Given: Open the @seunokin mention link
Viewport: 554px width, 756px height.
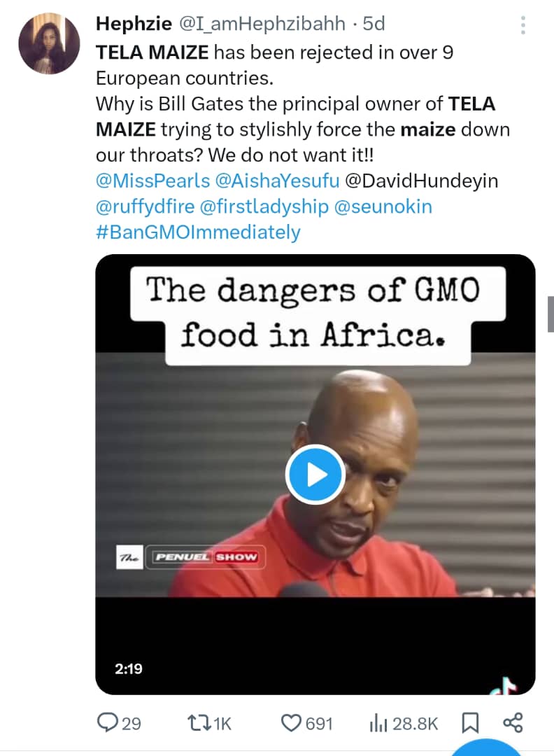Looking at the screenshot, I should point(384,206).
